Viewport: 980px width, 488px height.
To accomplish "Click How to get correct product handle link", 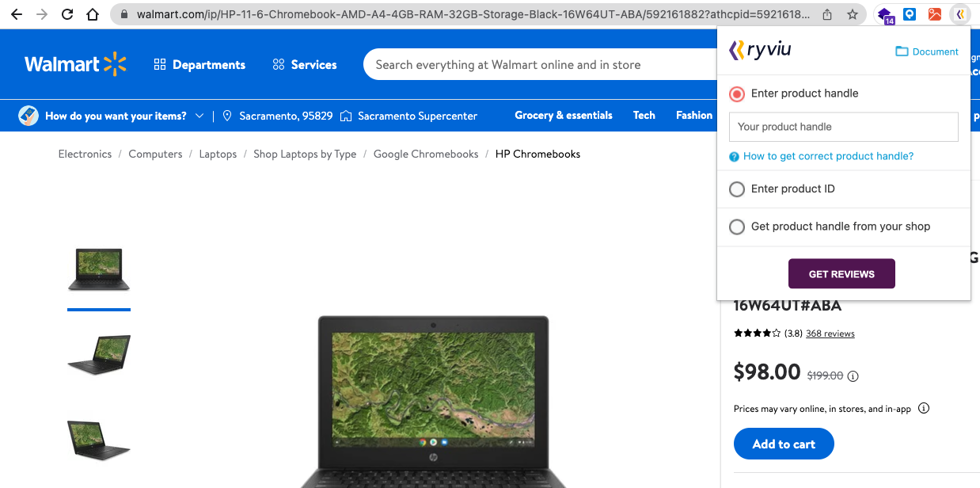I will coord(828,156).
